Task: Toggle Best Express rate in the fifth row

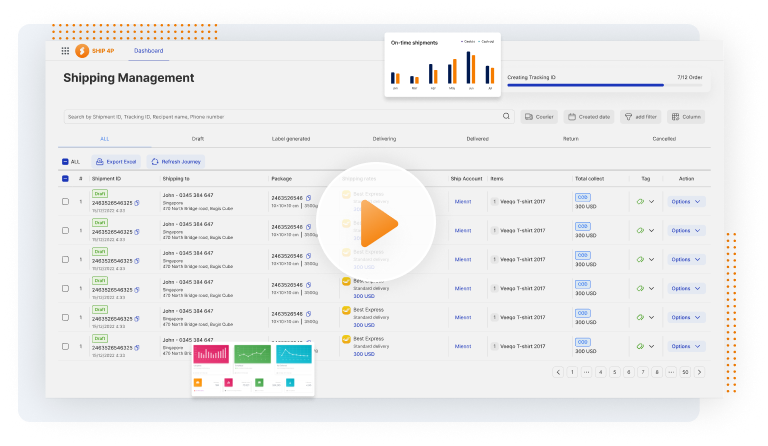Action: point(346,310)
